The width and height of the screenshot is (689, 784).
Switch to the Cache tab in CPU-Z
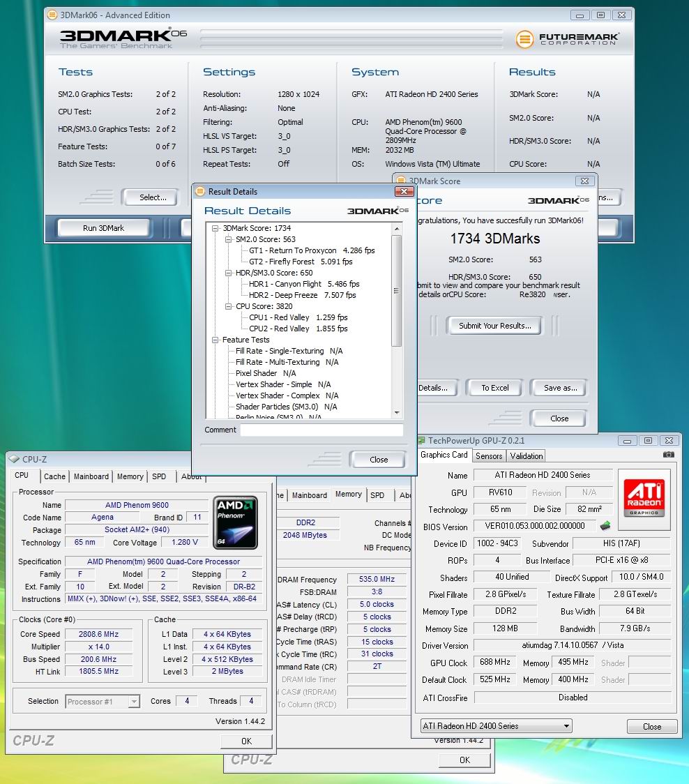click(x=54, y=476)
